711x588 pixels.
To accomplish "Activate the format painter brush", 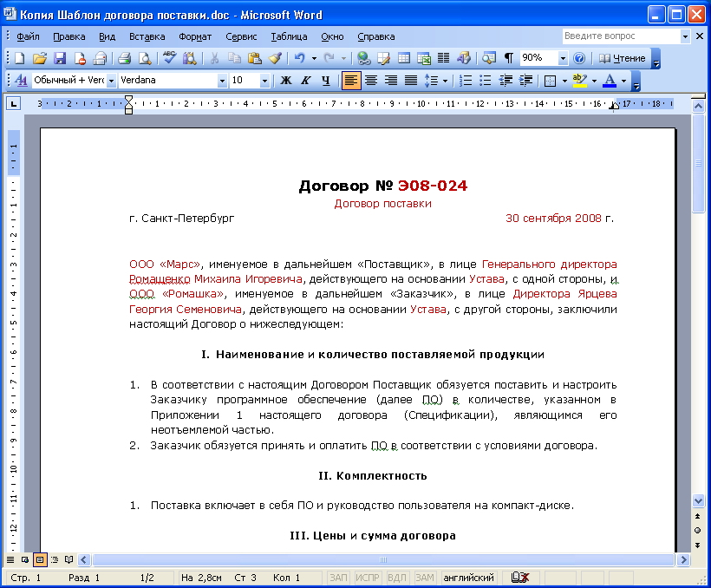I will click(x=275, y=58).
